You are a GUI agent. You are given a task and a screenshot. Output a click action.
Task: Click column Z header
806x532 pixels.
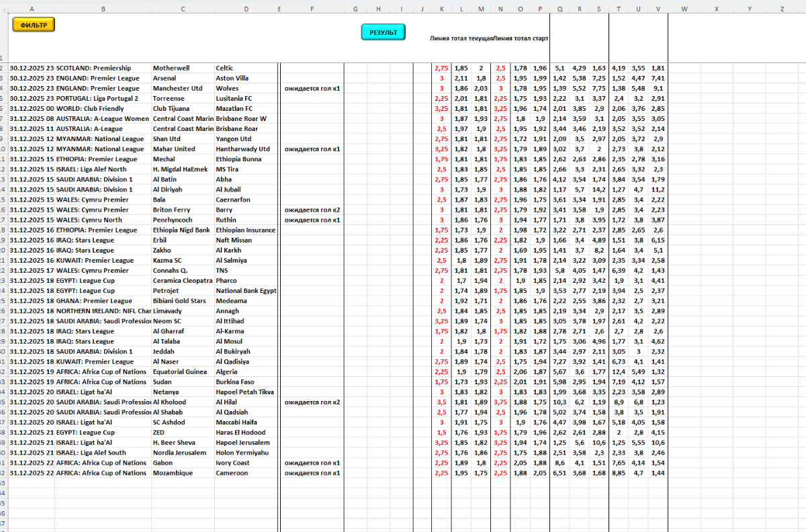pyautogui.click(x=782, y=9)
